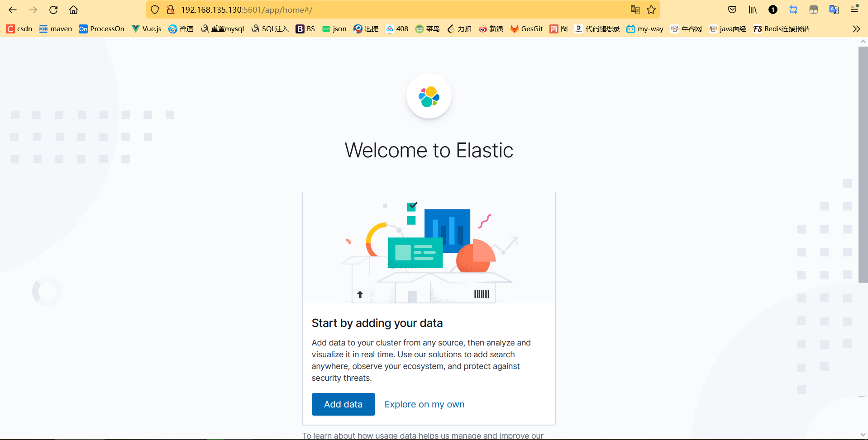Viewport: 868px width, 440px height.
Task: Open the Pocket save icon
Action: 732,9
